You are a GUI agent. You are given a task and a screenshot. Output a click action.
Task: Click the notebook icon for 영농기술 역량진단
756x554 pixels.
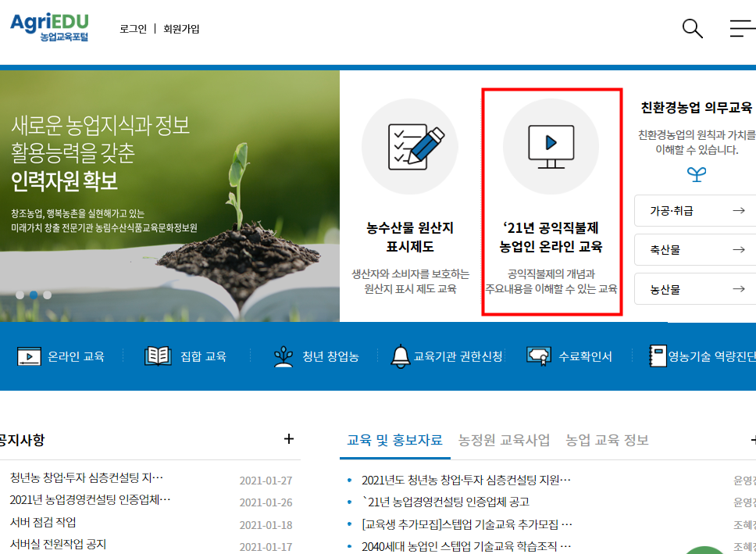[658, 356]
